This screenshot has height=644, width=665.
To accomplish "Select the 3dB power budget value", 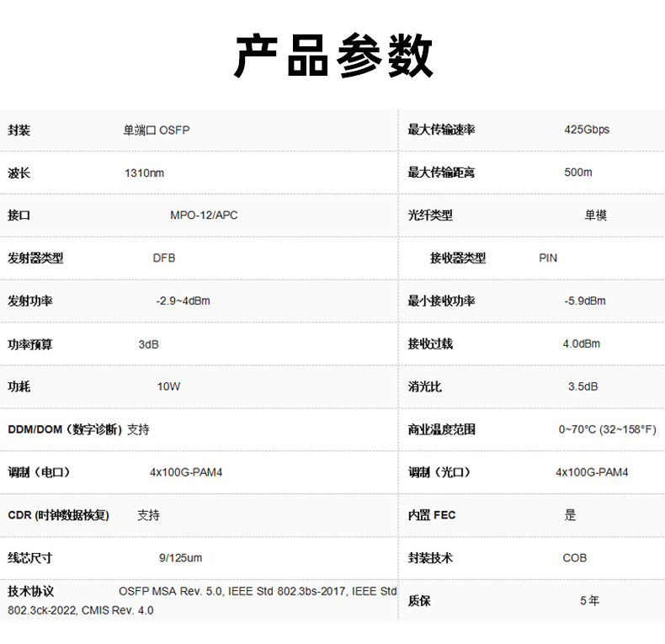I will (148, 344).
